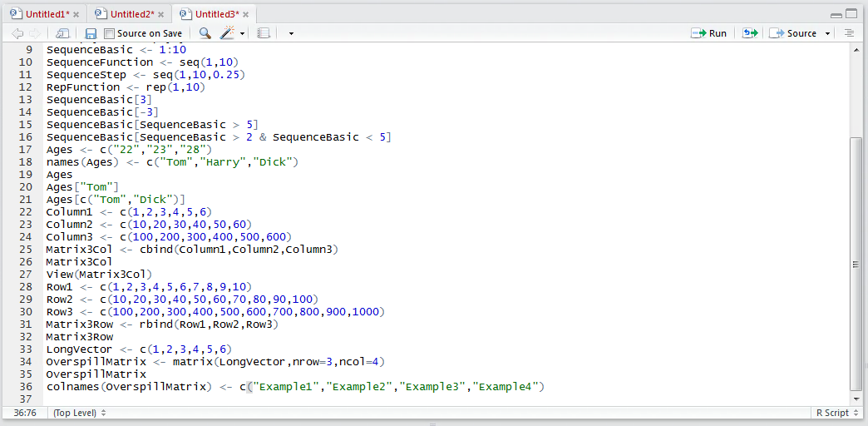Click Column3 assignment on line 24
This screenshot has width=868, height=426.
pos(169,237)
